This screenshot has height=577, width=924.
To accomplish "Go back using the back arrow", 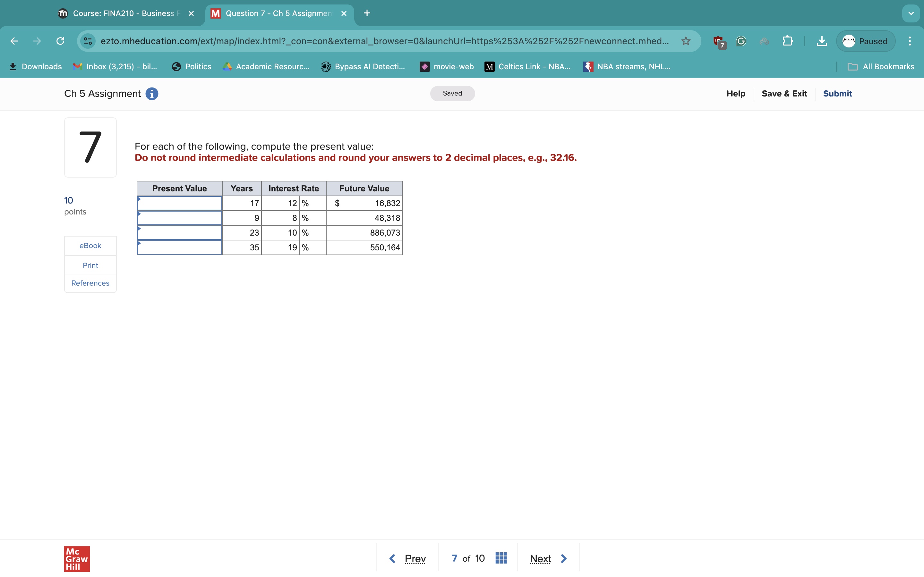I will click(x=14, y=41).
